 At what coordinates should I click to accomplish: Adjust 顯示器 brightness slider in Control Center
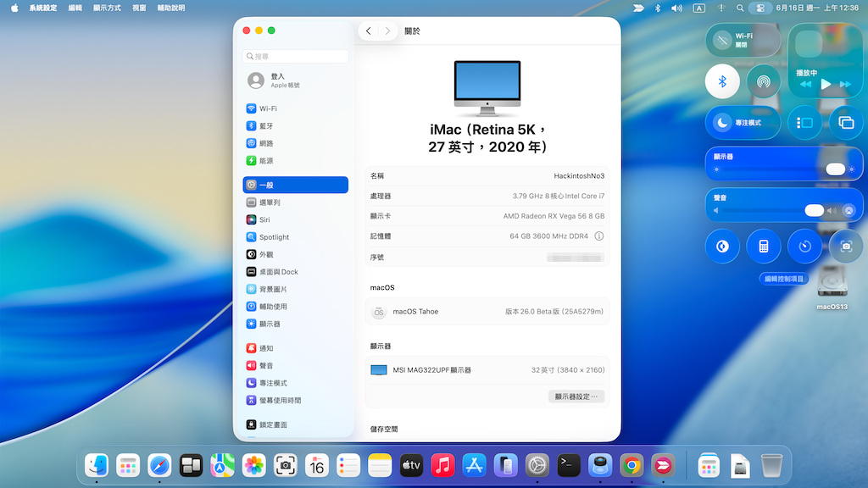pos(784,169)
